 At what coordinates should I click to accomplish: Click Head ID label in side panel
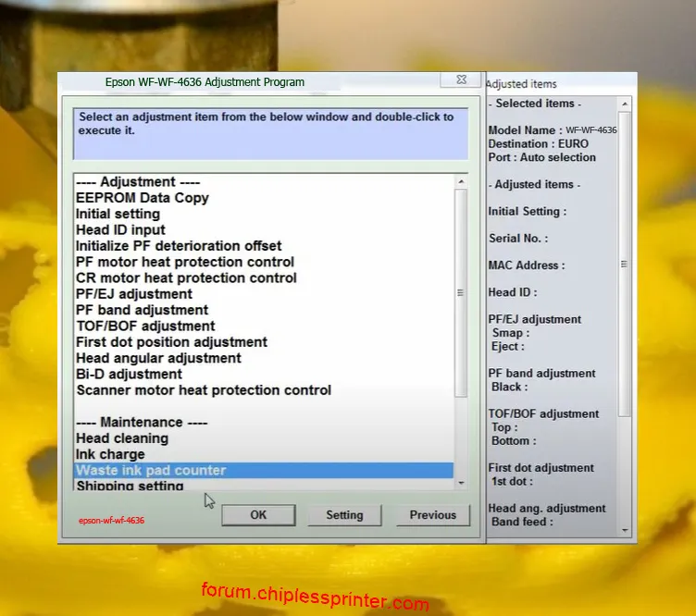click(x=512, y=292)
